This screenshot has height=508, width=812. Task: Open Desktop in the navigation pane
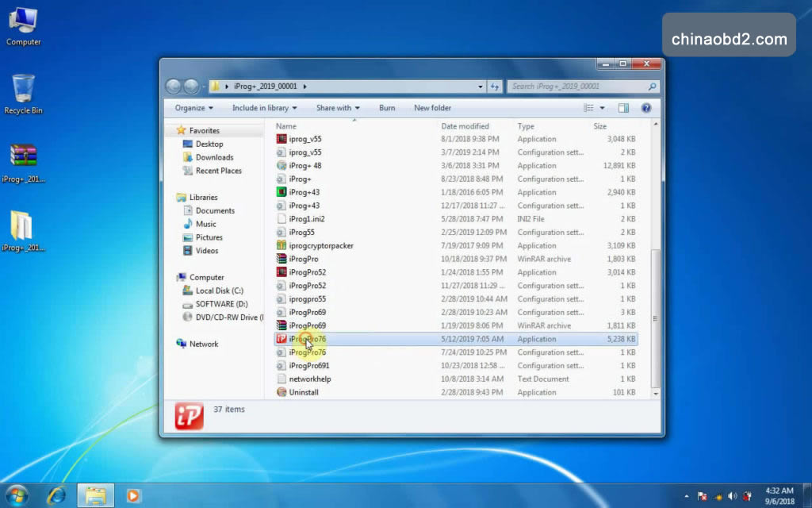click(x=209, y=144)
